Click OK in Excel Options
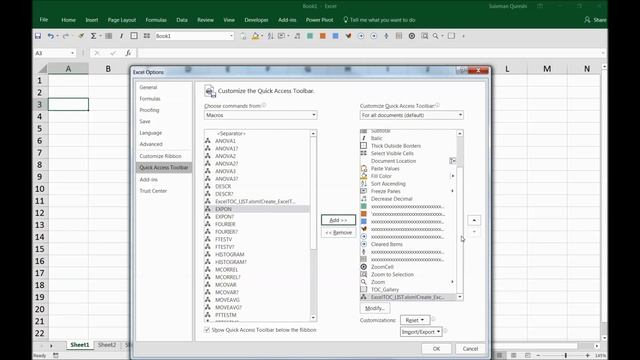The image size is (640, 360). click(x=436, y=349)
